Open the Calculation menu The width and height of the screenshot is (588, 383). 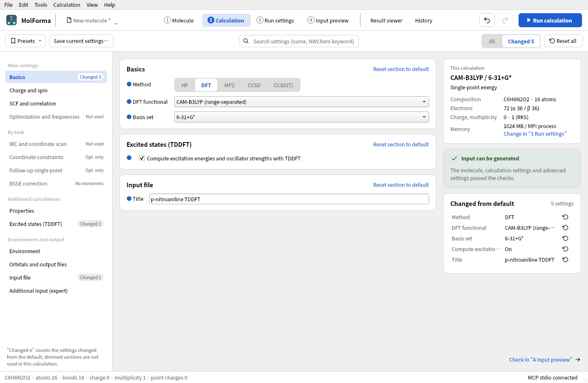click(66, 5)
